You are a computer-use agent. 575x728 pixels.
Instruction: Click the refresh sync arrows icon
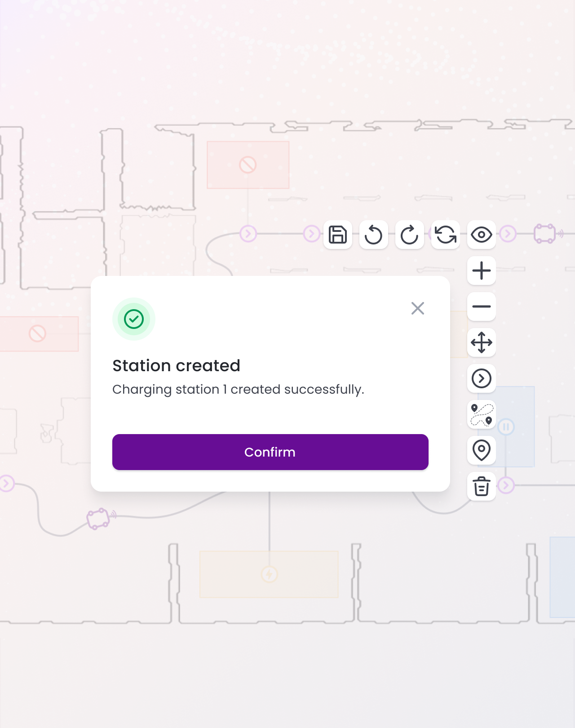point(446,235)
